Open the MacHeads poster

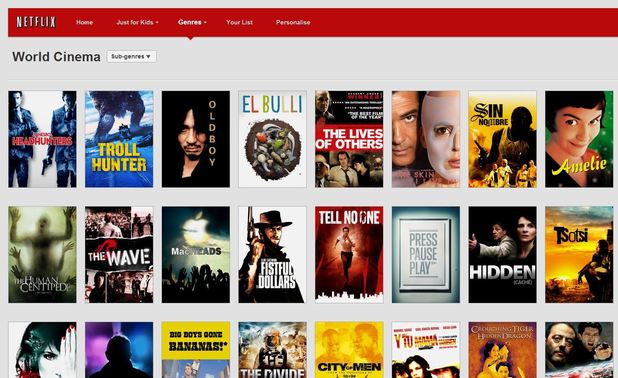click(195, 255)
